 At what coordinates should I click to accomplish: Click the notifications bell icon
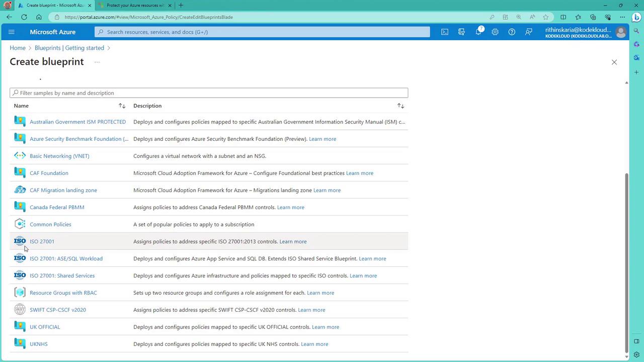(478, 32)
